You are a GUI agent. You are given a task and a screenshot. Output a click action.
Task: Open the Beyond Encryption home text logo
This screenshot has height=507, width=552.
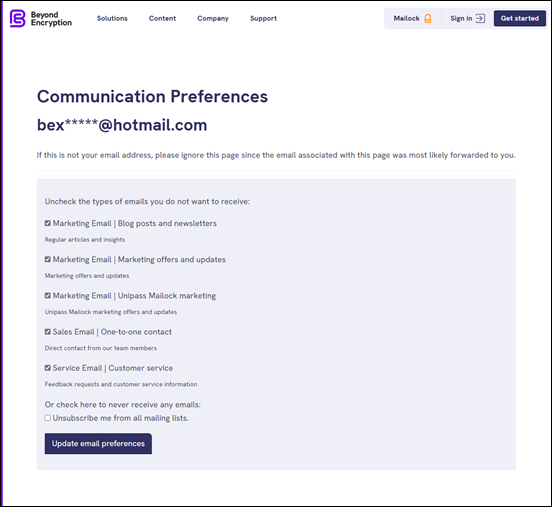pos(51,19)
